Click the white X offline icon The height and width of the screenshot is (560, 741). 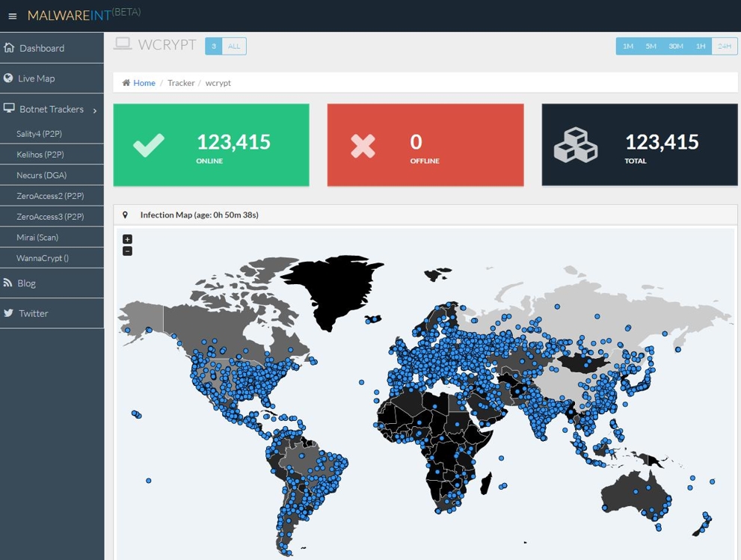coord(363,146)
